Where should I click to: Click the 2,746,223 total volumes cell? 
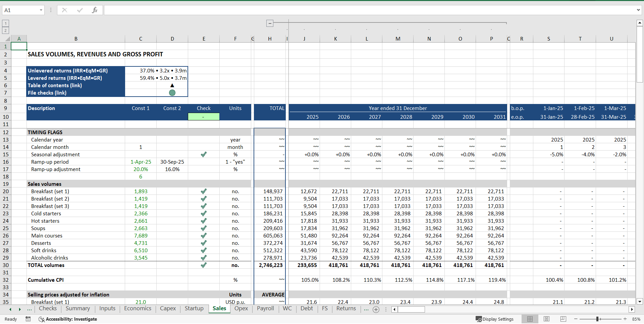click(270, 265)
